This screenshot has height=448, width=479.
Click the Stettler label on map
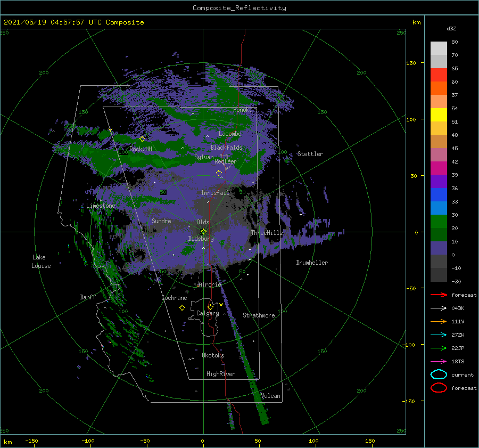(310, 154)
